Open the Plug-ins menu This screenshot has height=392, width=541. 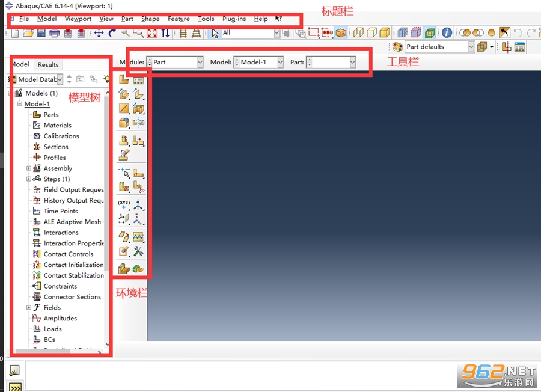[234, 19]
